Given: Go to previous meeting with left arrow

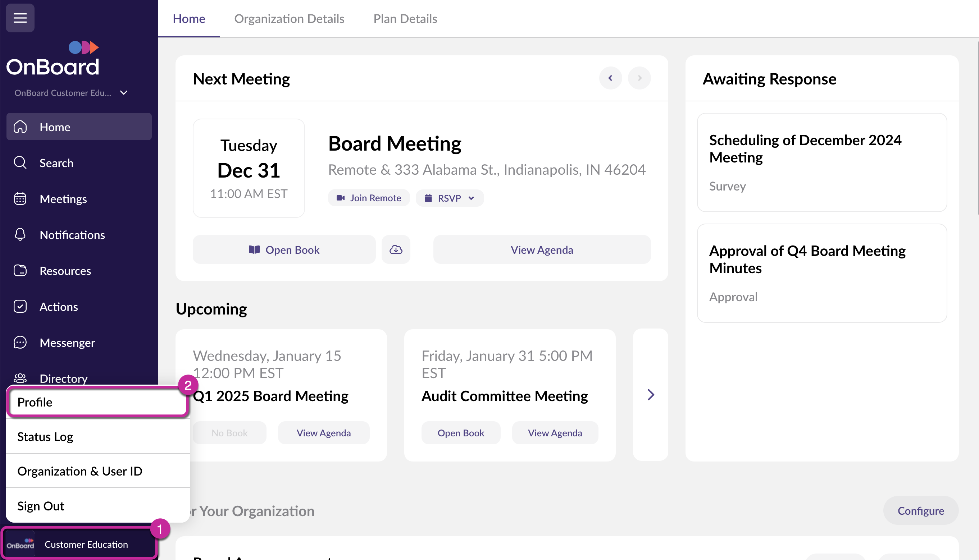Looking at the screenshot, I should point(610,78).
